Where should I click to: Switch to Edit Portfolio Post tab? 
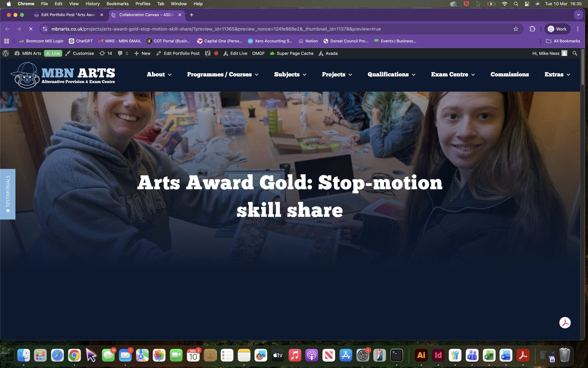[69, 15]
